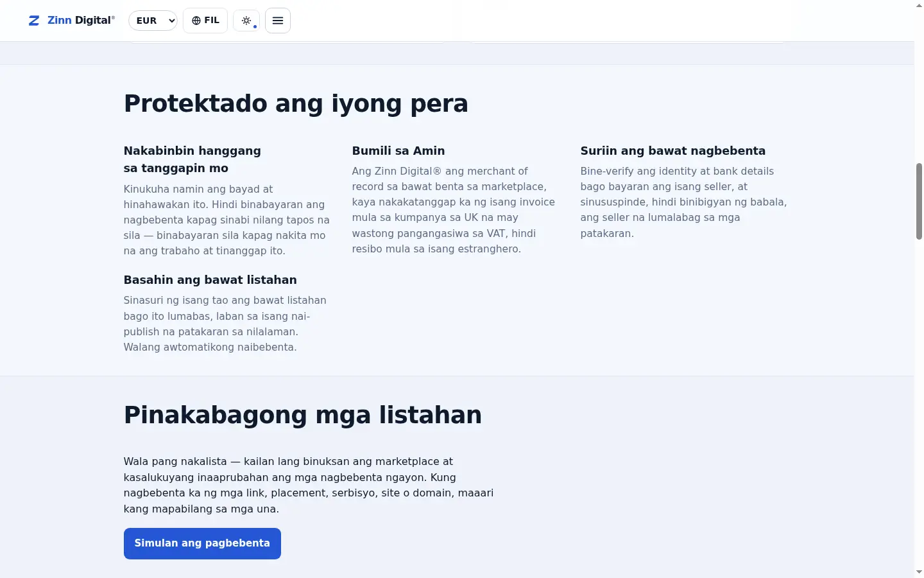This screenshot has height=578, width=924.
Task: Click the Zinn Digital Z logo icon
Action: (34, 21)
